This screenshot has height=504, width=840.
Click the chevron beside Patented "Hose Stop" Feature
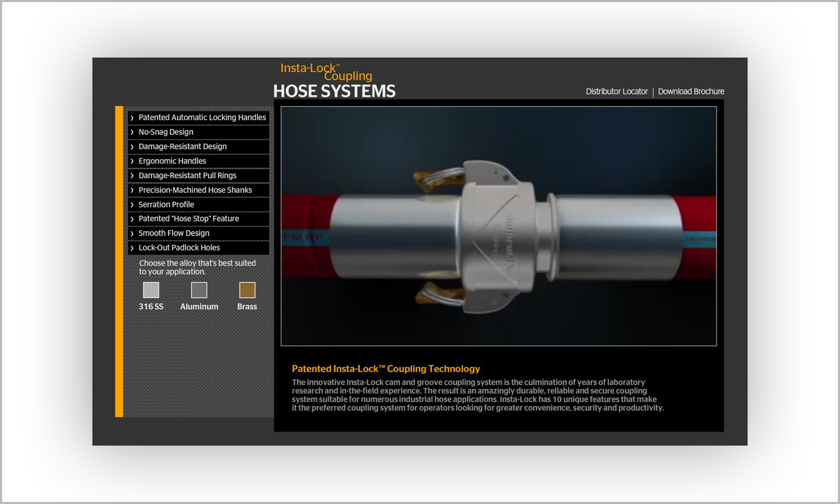132,219
